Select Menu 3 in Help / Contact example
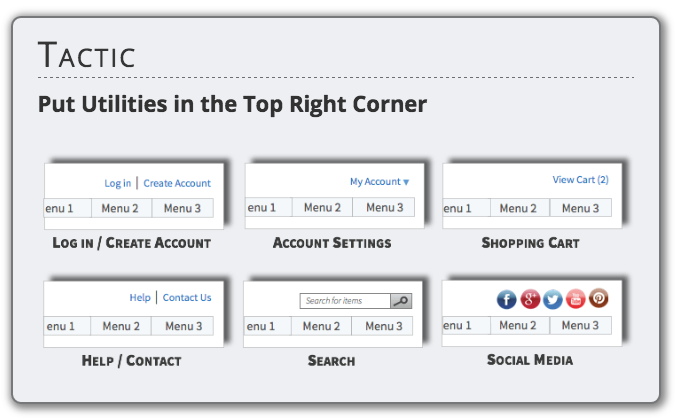 point(184,326)
